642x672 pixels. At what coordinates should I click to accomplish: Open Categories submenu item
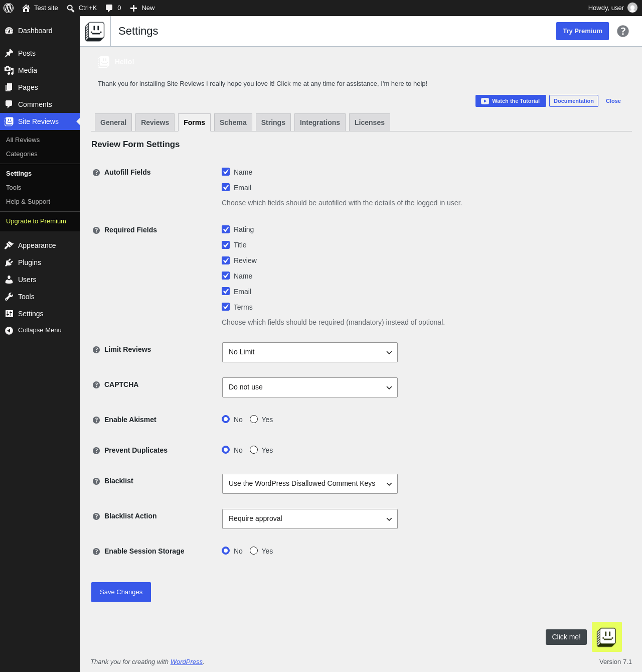point(22,154)
